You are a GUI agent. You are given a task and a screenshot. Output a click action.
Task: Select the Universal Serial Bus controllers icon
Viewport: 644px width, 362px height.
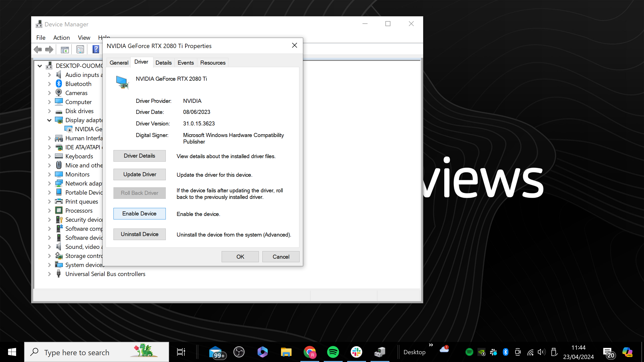coord(59,274)
